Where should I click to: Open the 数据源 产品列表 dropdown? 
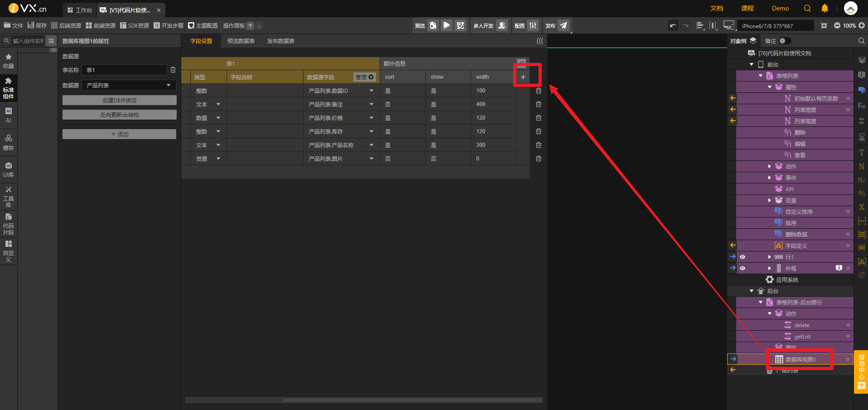(x=129, y=85)
